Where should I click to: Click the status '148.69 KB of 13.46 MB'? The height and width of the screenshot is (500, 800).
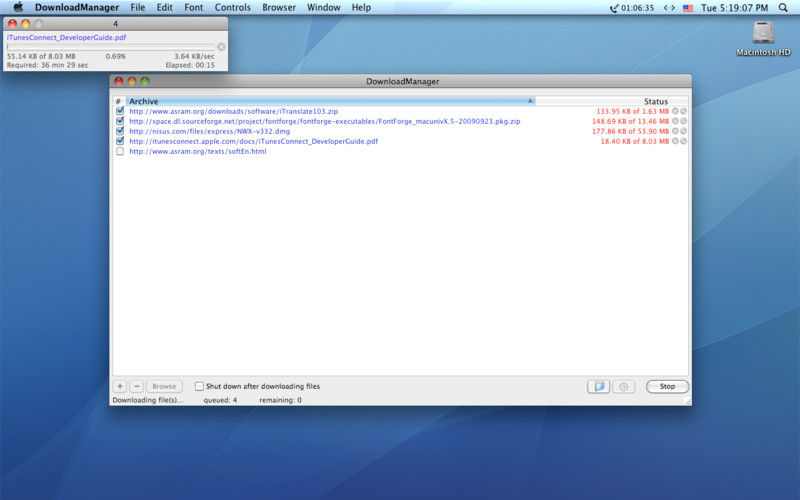click(x=630, y=121)
